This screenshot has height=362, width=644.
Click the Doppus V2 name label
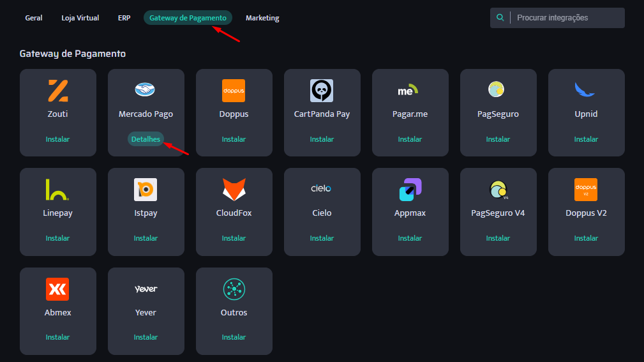586,213
